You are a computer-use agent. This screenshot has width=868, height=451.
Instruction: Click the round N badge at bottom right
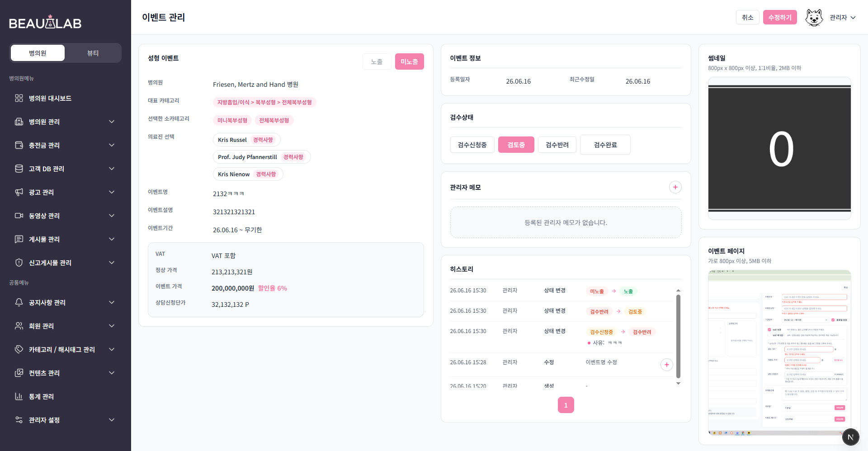click(850, 437)
